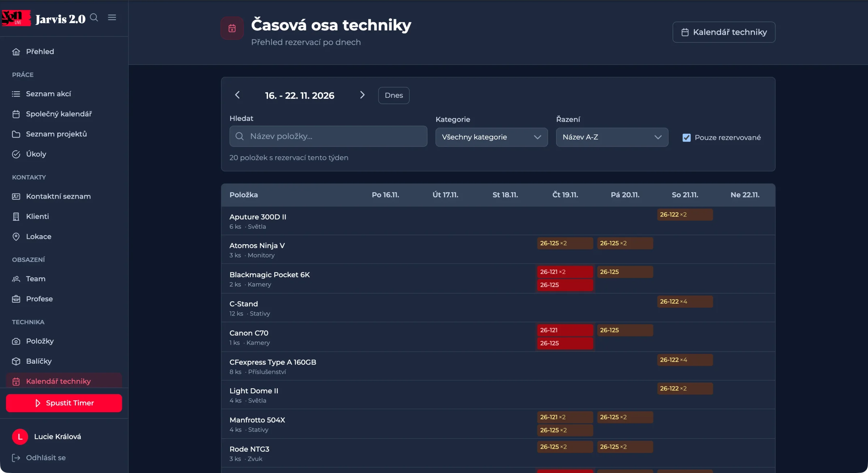This screenshot has width=868, height=473.
Task: Click the Kalendář techniky button at top right
Action: [x=724, y=32]
